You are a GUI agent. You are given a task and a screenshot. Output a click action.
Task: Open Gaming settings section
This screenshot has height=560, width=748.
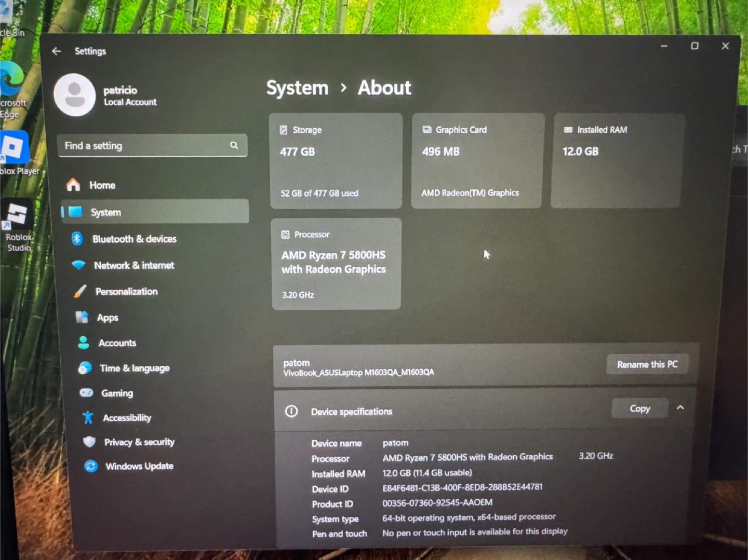pos(117,393)
